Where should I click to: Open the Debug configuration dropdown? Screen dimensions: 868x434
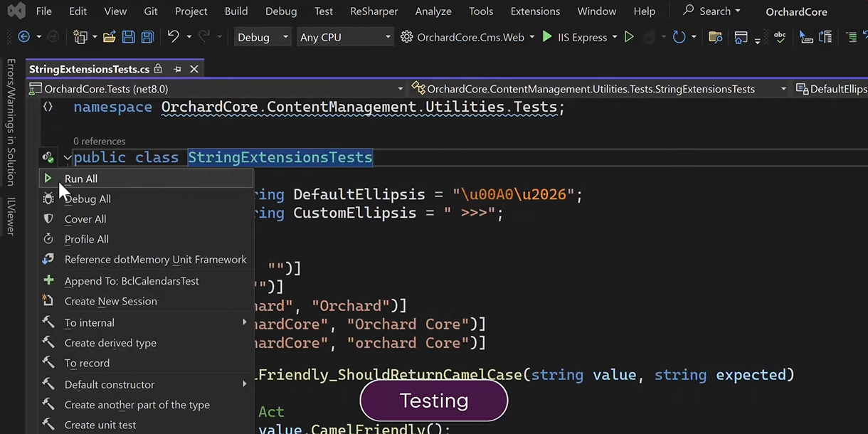(x=263, y=37)
